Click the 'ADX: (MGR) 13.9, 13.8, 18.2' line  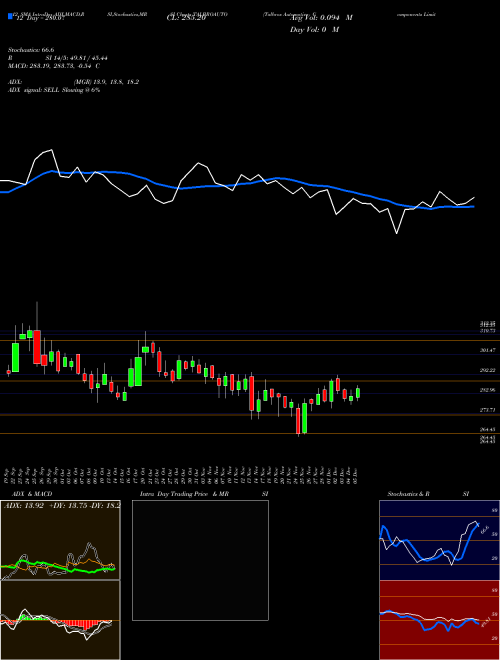(x=74, y=82)
